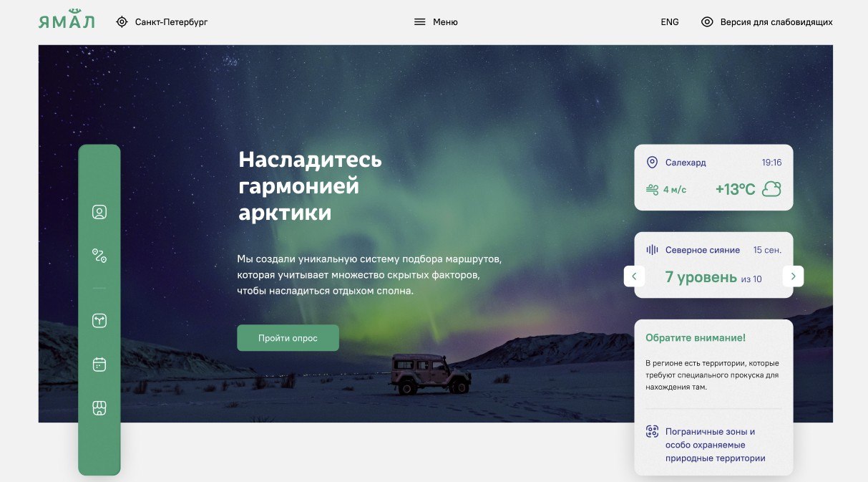Open the calendar sidebar icon

[99, 365]
